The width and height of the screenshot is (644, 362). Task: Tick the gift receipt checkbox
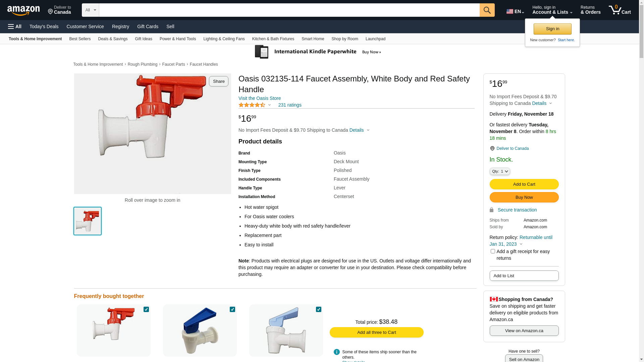(x=493, y=251)
